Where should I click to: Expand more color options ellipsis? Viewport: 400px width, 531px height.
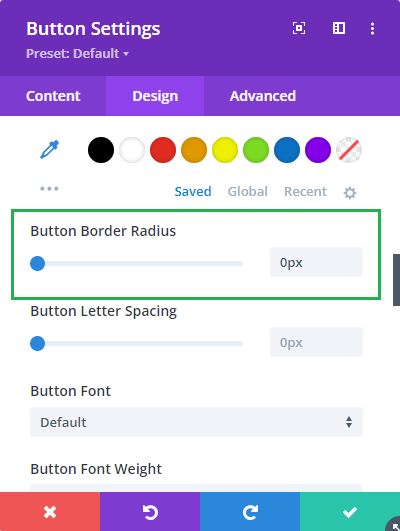(x=49, y=189)
